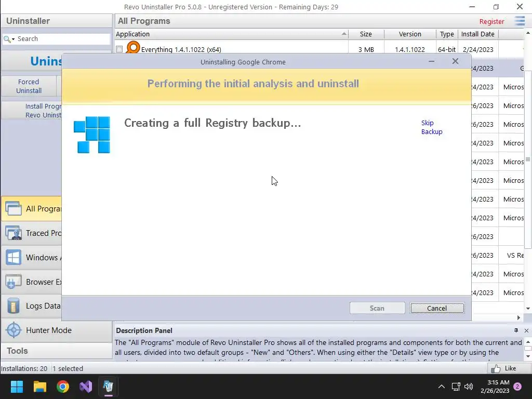Open Windows Apps module icon

[x=14, y=257]
